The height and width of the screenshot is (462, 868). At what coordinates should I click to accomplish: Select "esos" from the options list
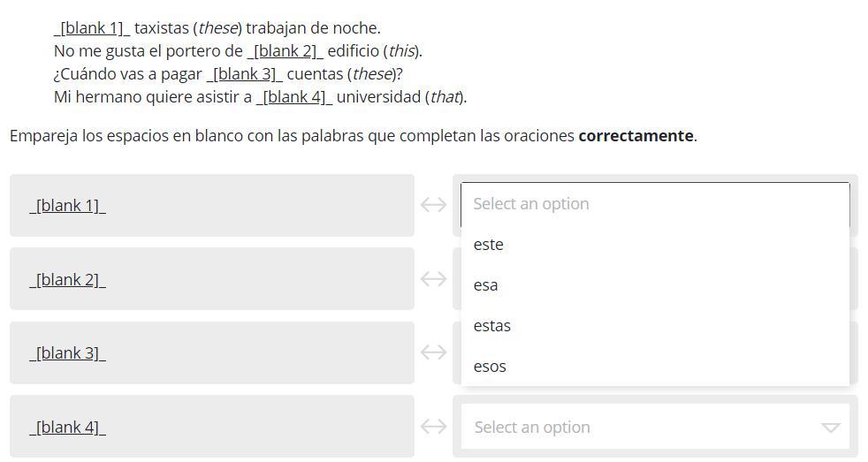tap(490, 367)
